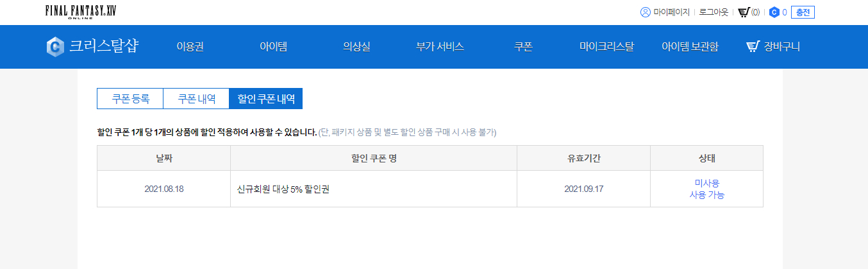Open the 부가 서비스 menu
This screenshot has width=868, height=269.
pos(440,47)
